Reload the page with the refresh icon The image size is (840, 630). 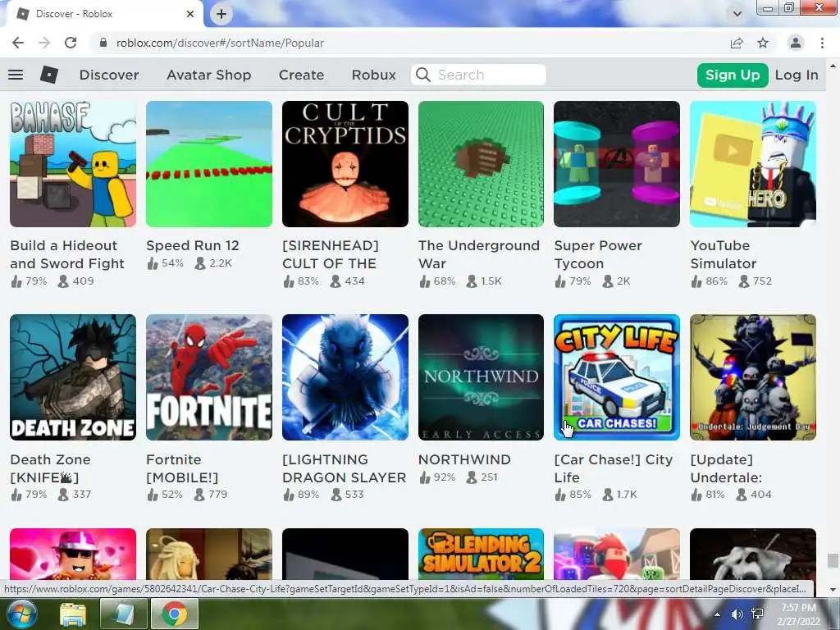[71, 43]
